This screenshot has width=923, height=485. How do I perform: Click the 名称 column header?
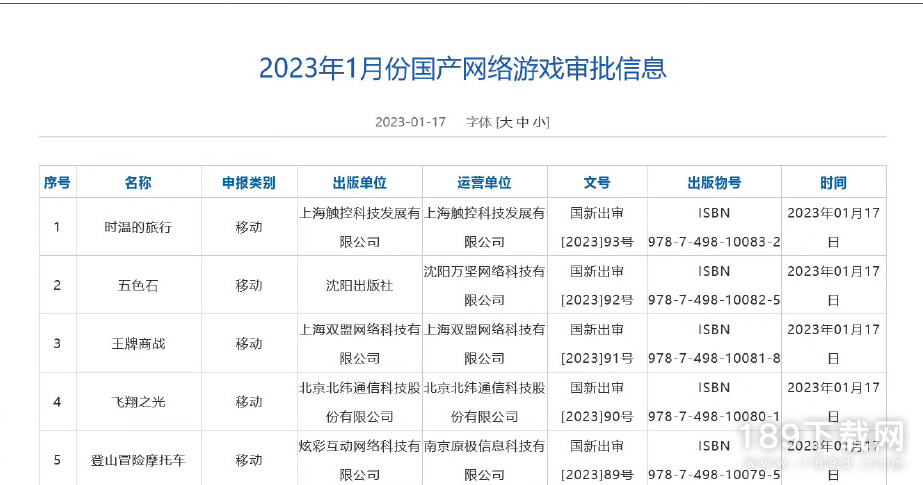(138, 182)
